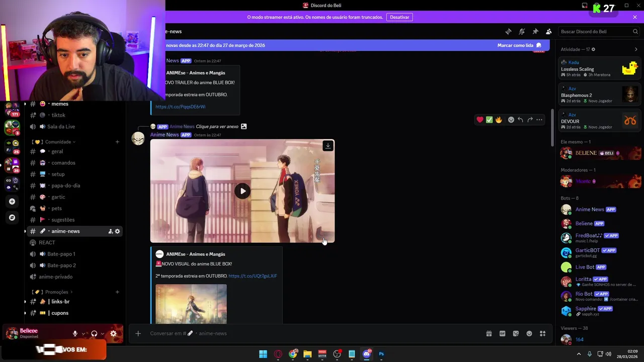Edit anime-news channel settings gear
Viewport: 644px width, 362px height.
pyautogui.click(x=118, y=231)
